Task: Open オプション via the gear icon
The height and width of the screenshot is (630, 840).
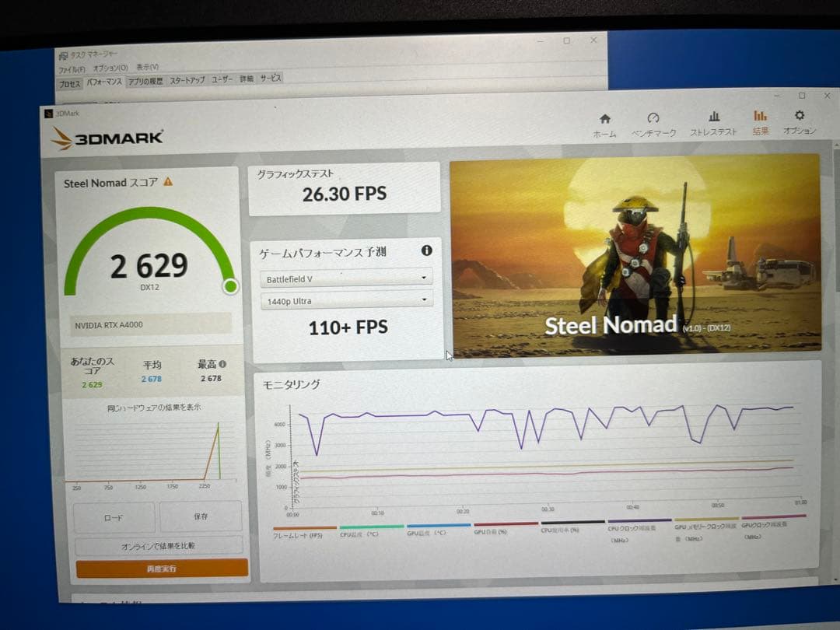Action: [x=800, y=116]
